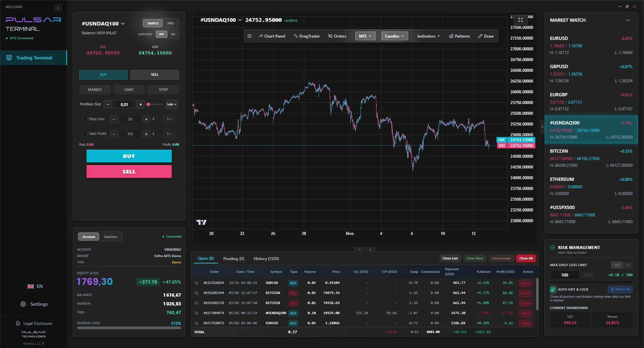This screenshot has height=348, width=644.
Task: Adjust the position size slider handle
Action: (x=148, y=104)
